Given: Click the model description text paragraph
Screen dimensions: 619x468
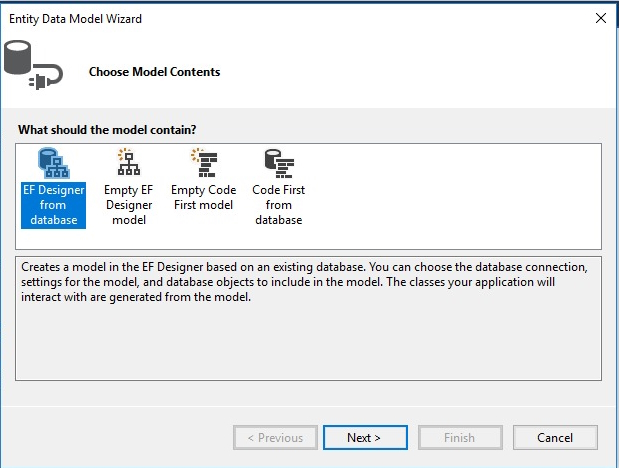Looking at the screenshot, I should pos(308,283).
